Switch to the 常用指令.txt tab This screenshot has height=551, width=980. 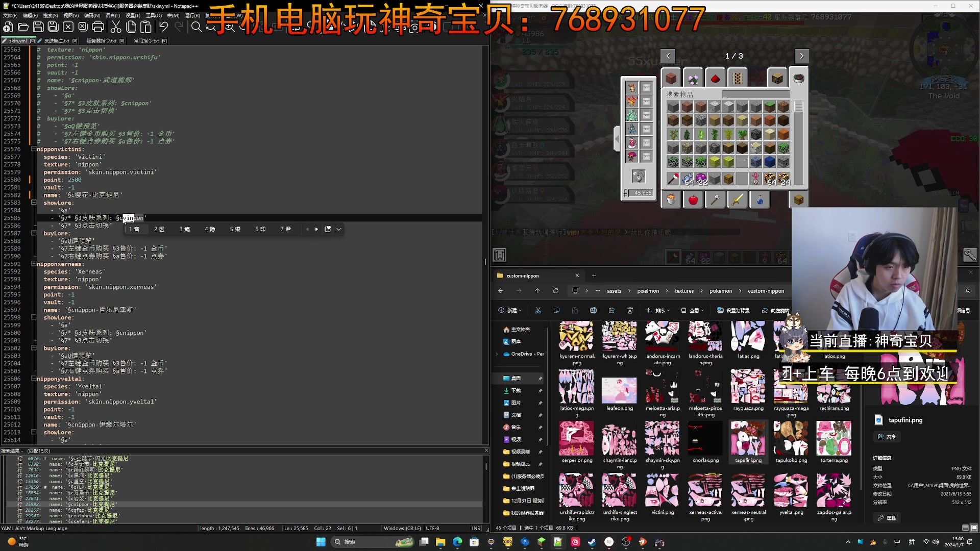pos(146,40)
